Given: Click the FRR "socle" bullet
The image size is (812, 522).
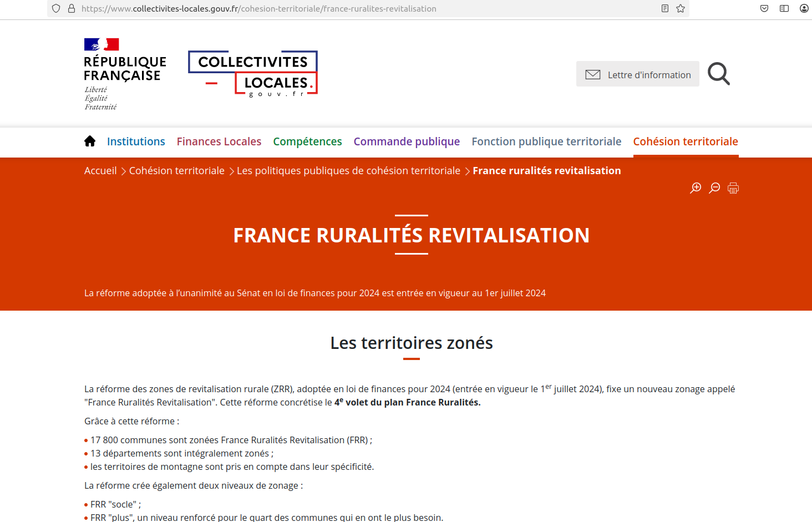Looking at the screenshot, I should (x=116, y=504).
